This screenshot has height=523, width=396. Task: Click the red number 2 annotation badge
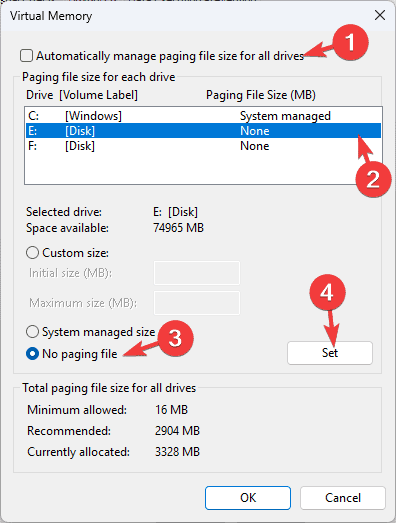373,179
